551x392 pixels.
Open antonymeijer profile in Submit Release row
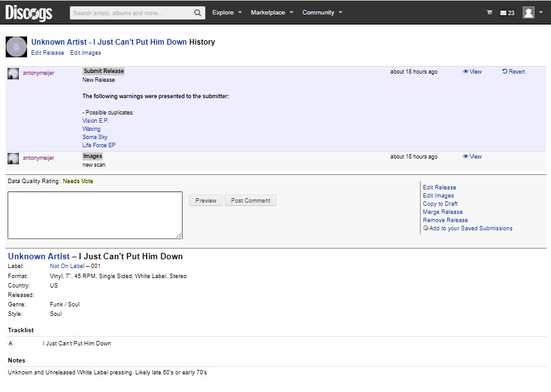tap(38, 73)
